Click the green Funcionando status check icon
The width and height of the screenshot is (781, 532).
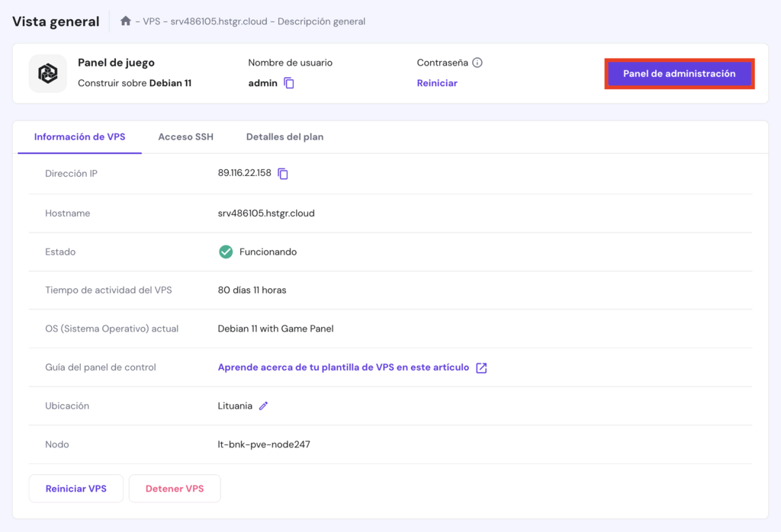click(226, 252)
